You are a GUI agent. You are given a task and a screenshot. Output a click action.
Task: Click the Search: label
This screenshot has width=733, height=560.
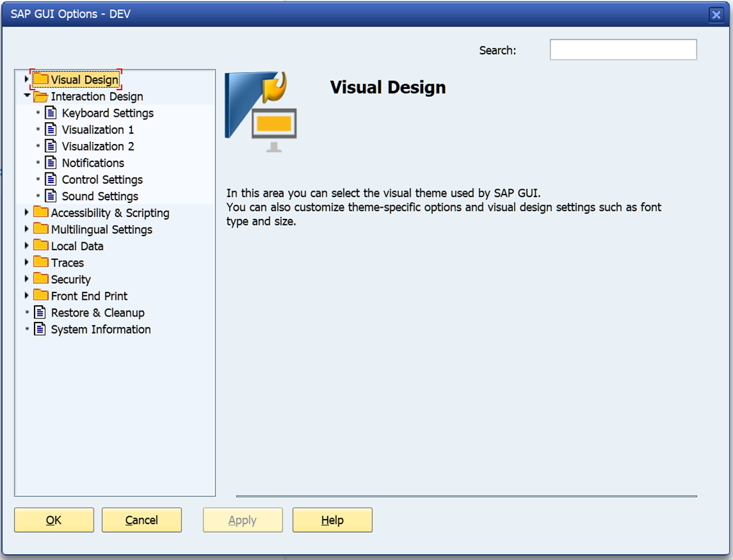click(x=498, y=50)
